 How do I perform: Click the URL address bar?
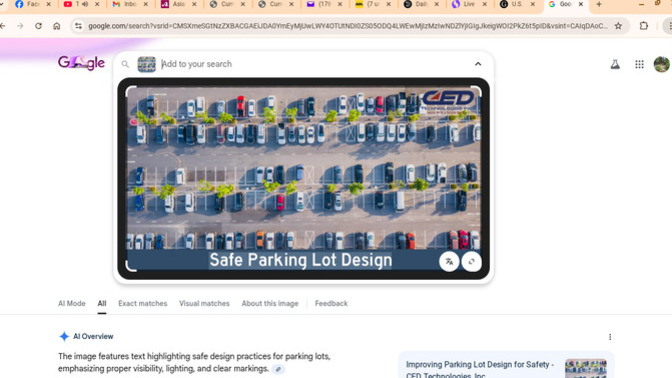pos(348,26)
